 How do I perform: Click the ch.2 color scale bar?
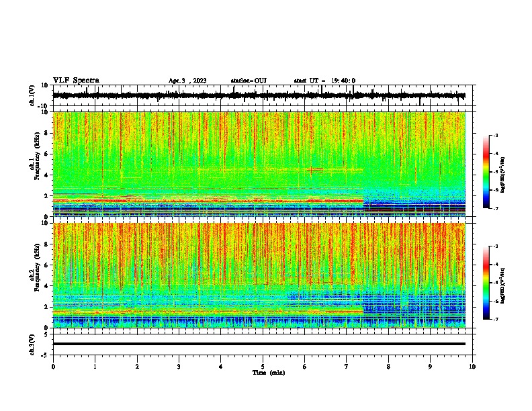point(486,283)
